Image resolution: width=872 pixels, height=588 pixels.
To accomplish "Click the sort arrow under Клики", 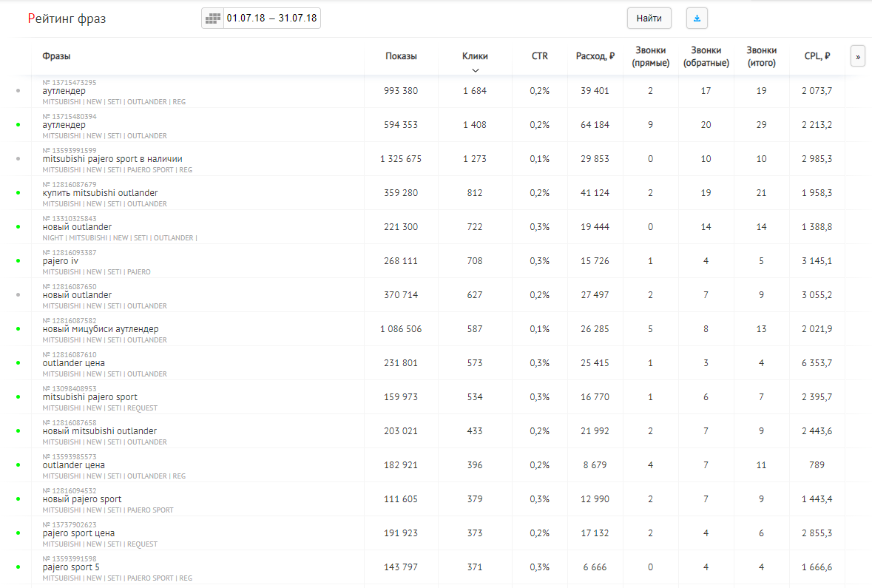I will [x=475, y=70].
